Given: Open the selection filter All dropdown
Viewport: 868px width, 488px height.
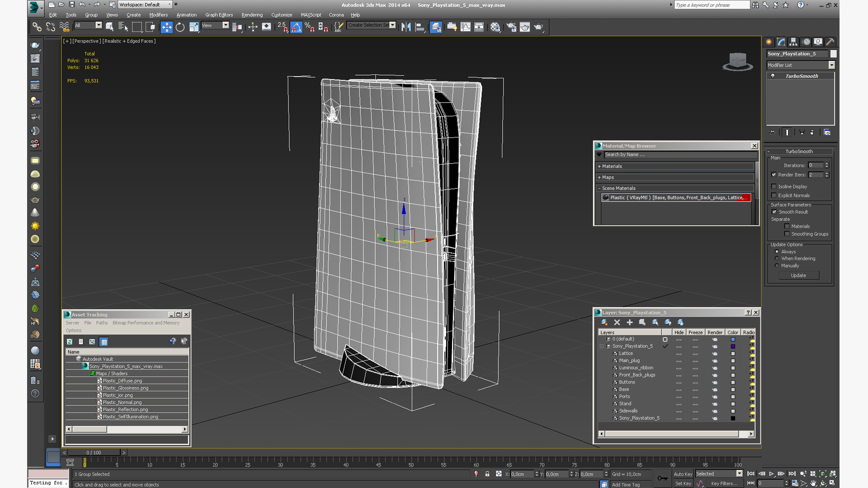Looking at the screenshot, I should point(99,25).
